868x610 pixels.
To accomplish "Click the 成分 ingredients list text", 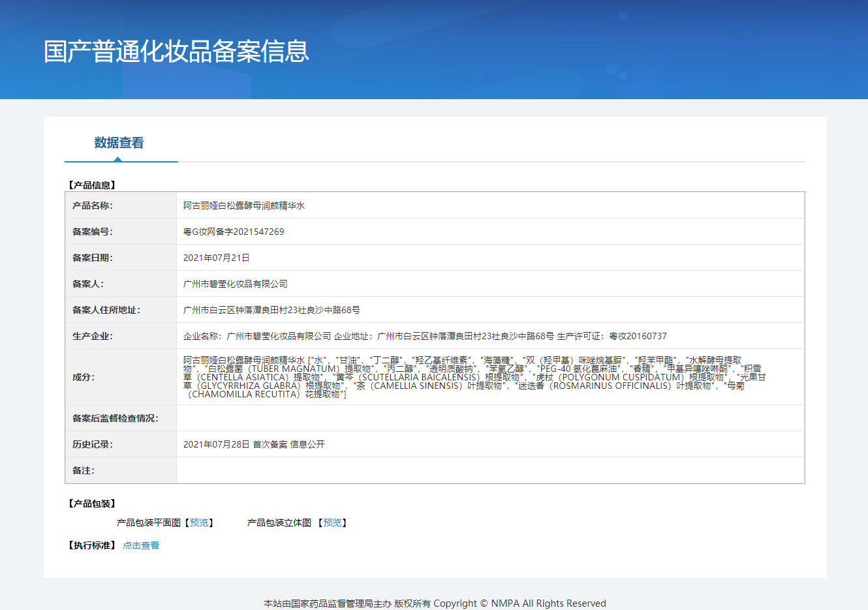I will coord(470,377).
